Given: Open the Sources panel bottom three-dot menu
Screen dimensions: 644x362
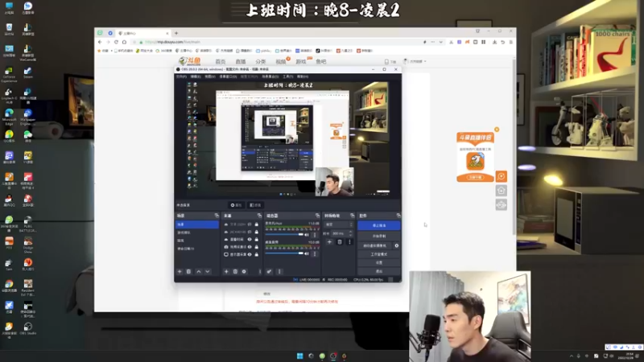Looking at the screenshot, I should pos(259,272).
